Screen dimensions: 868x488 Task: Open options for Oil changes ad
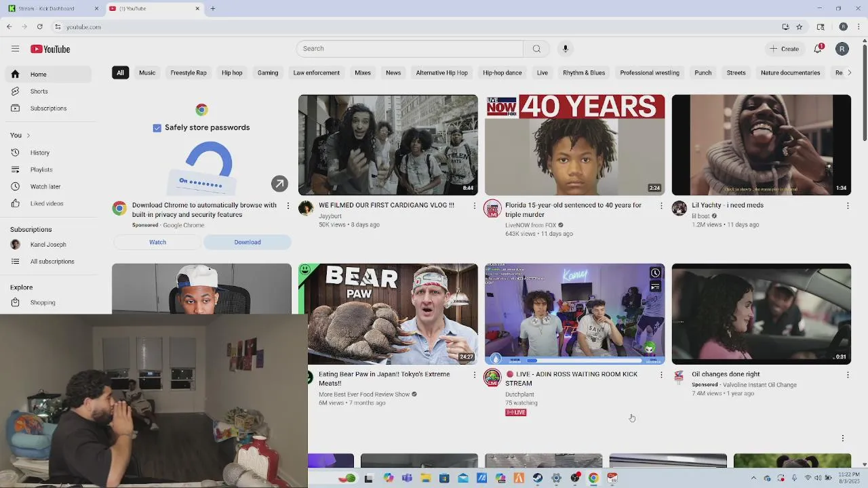[x=848, y=375]
